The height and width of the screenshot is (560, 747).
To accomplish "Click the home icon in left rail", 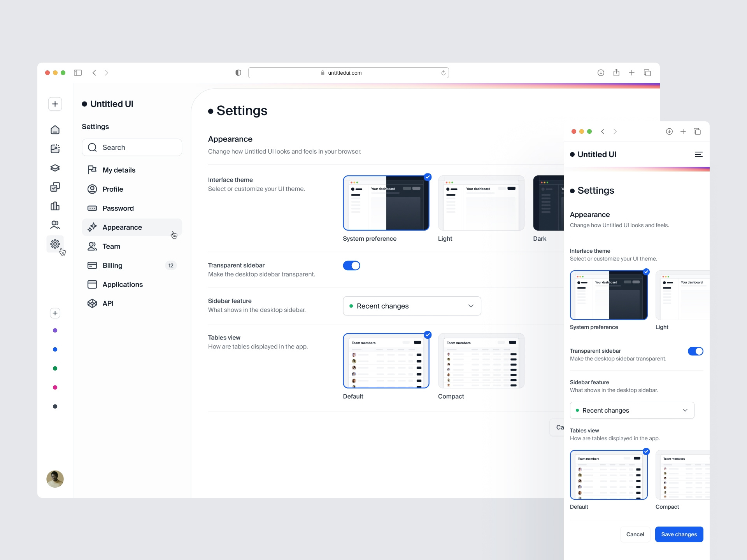I will click(55, 129).
